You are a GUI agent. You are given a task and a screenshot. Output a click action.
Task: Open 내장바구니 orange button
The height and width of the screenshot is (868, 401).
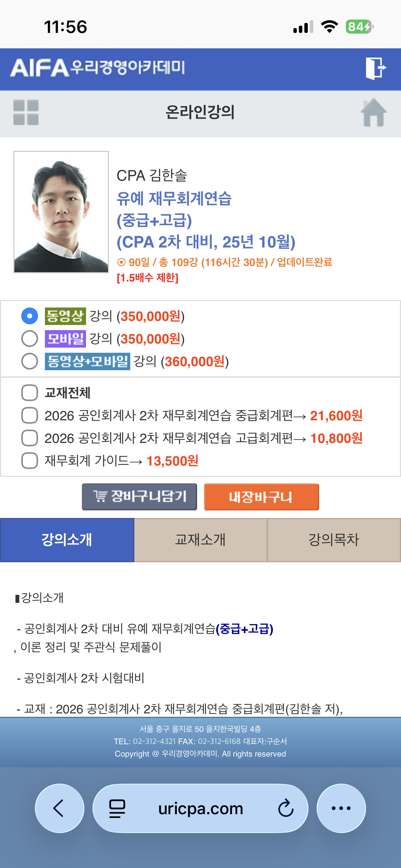point(261,497)
